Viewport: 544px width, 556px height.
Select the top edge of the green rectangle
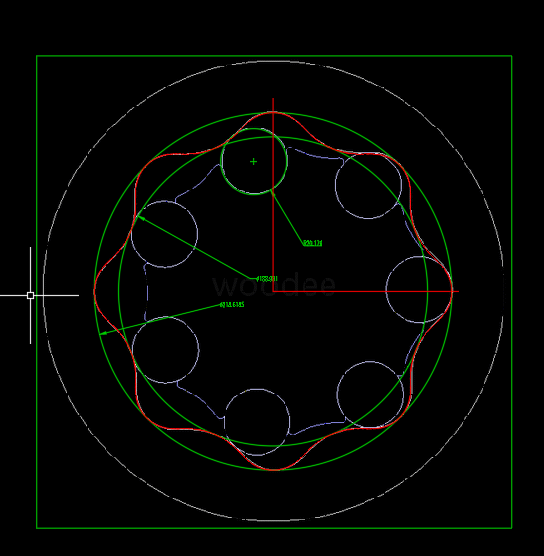point(274,56)
